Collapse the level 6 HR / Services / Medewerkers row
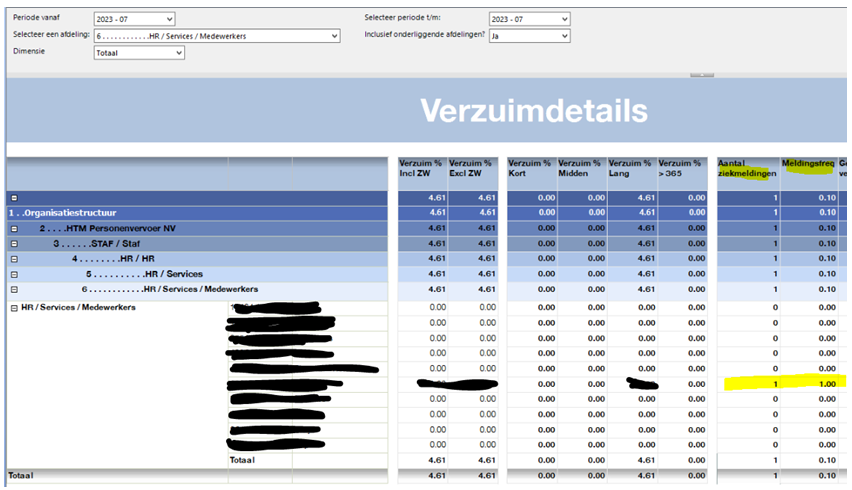 tap(15, 290)
